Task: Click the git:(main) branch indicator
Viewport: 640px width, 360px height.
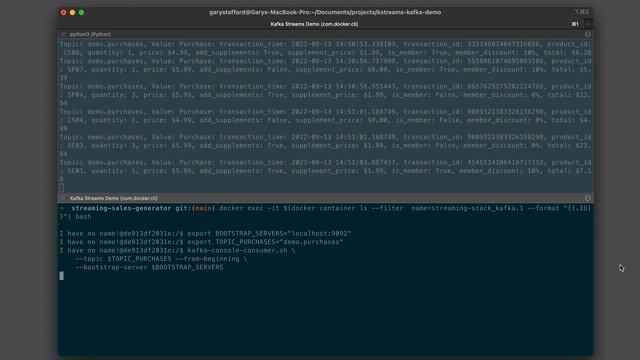Action: coord(195,208)
